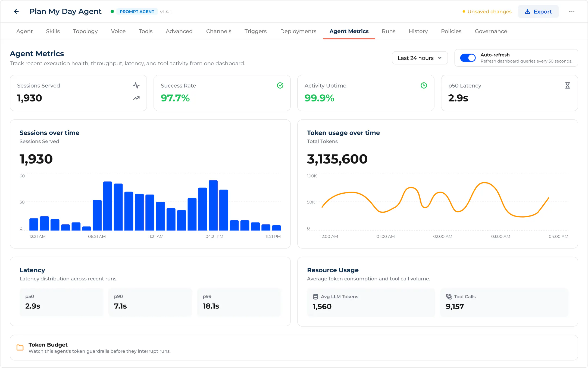Click the Sessions over time heading
588x368 pixels.
(49, 133)
